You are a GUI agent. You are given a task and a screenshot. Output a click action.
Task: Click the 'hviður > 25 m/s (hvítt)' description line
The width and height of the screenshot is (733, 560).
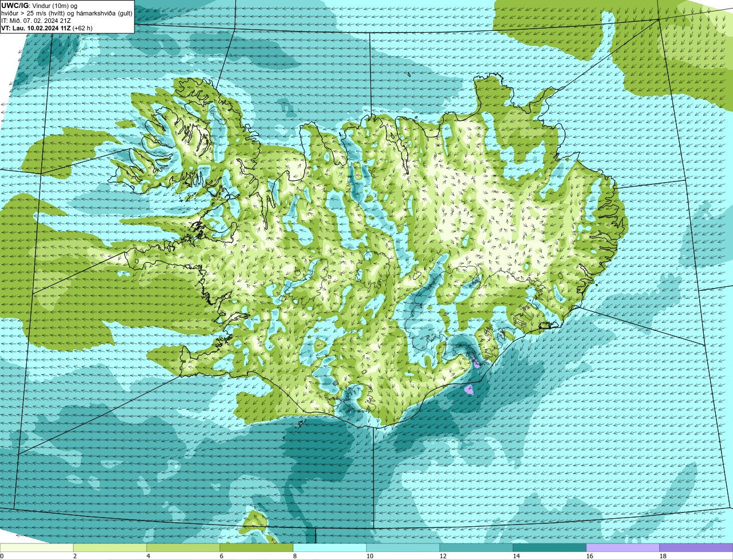pyautogui.click(x=67, y=13)
